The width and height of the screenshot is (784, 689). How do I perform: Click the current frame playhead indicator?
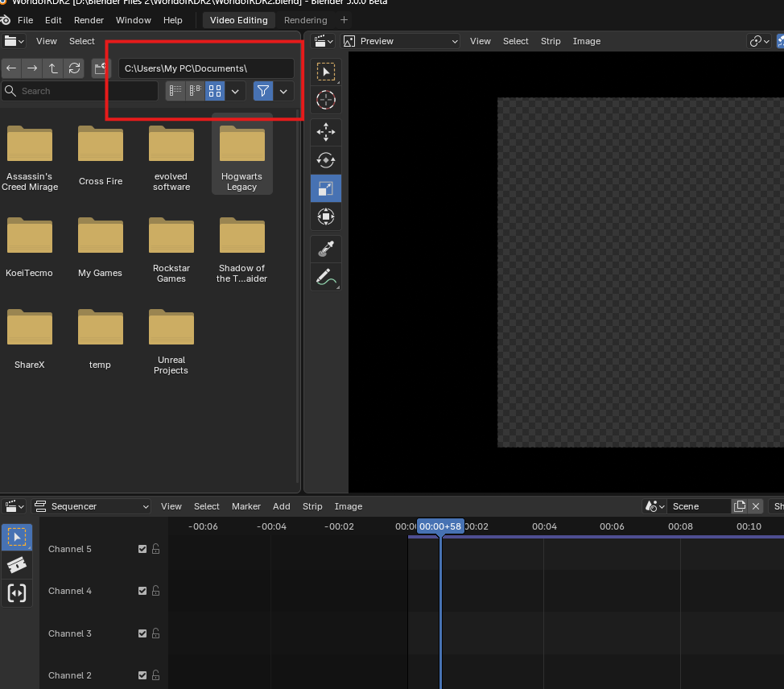(x=440, y=526)
